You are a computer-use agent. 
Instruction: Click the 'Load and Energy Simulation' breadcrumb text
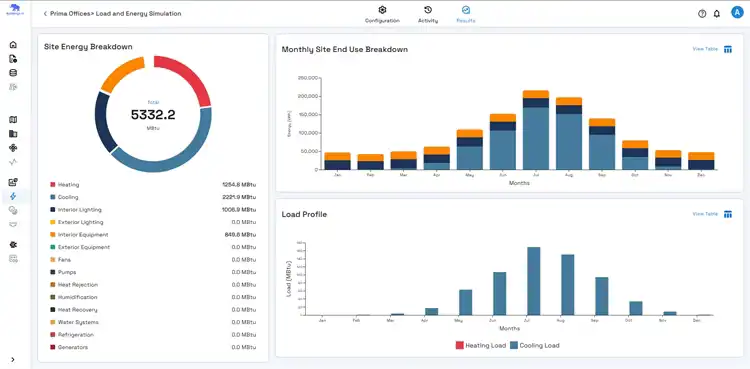point(138,14)
